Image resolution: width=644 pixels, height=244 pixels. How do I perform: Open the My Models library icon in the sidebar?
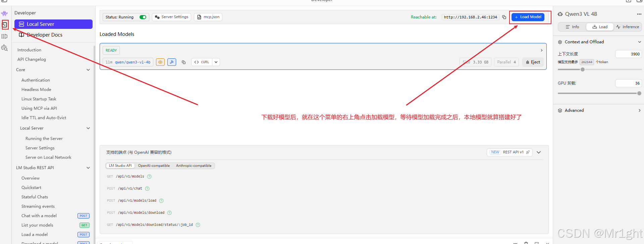click(x=4, y=36)
